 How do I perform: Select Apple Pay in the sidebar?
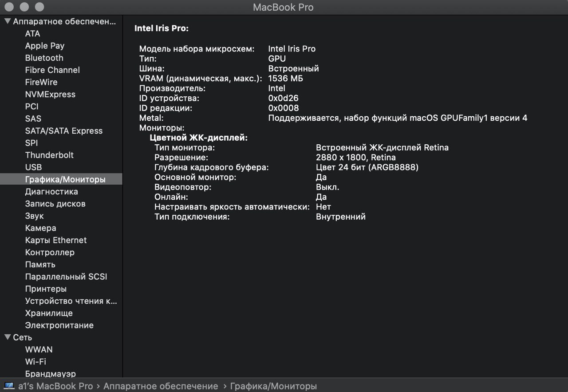pyautogui.click(x=45, y=46)
